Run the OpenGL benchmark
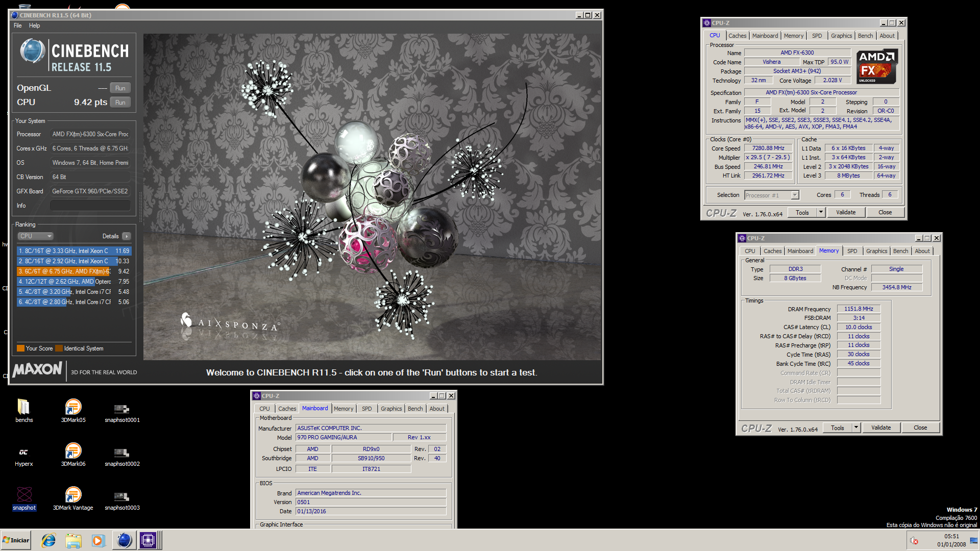This screenshot has height=551, width=980. 120,88
